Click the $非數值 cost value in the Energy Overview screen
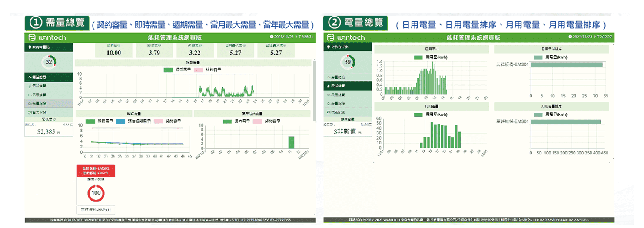This screenshot has height=228, width=644. [347, 131]
